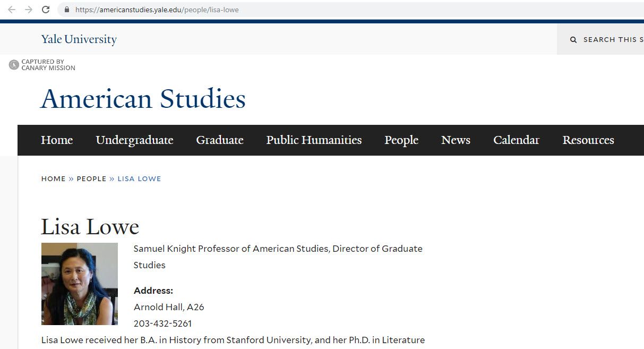The width and height of the screenshot is (644, 349).
Task: Open the Resources navigation item
Action: point(588,140)
